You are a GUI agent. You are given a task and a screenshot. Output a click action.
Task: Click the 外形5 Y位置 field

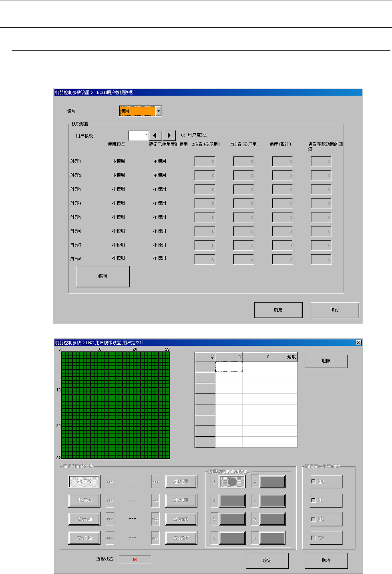244,217
